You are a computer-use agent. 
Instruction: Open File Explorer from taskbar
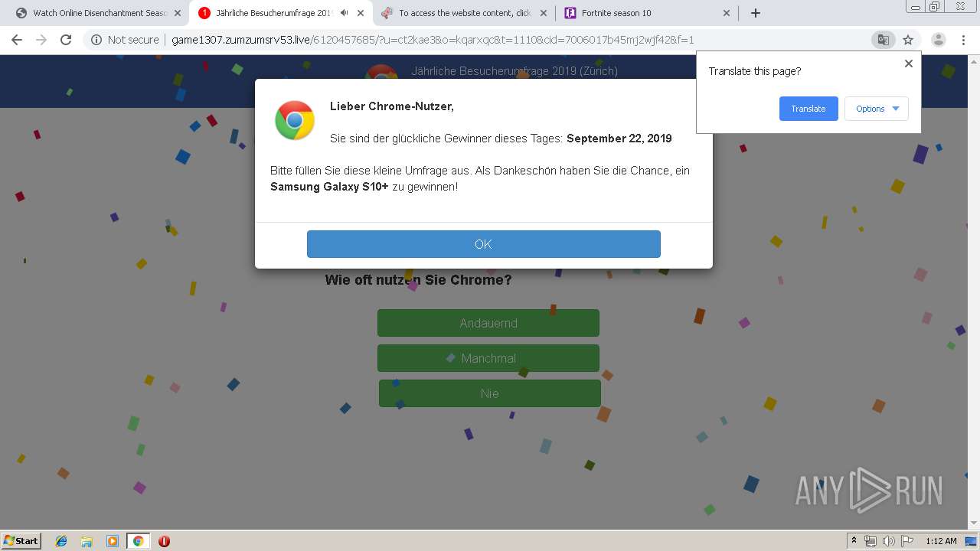pos(87,541)
